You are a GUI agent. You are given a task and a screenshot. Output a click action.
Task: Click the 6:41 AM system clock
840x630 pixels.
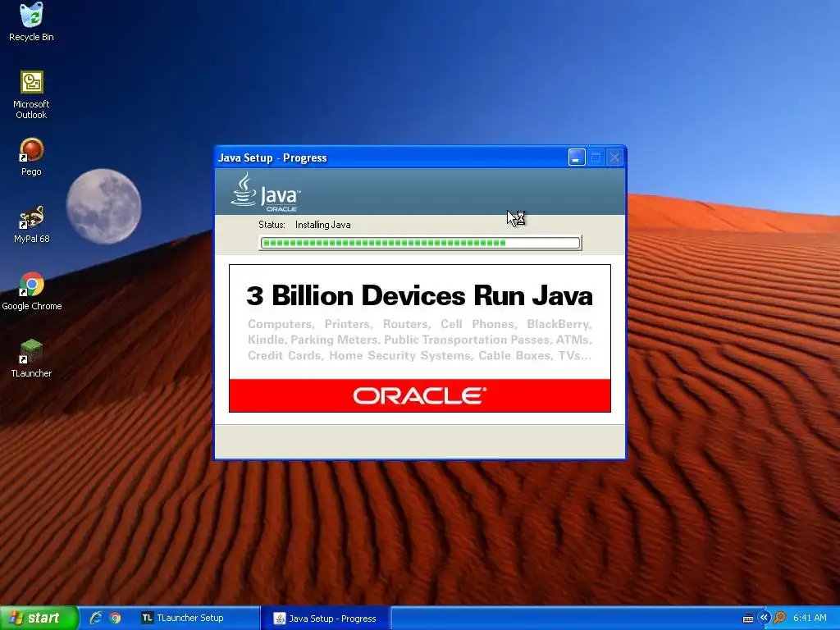pos(810,618)
